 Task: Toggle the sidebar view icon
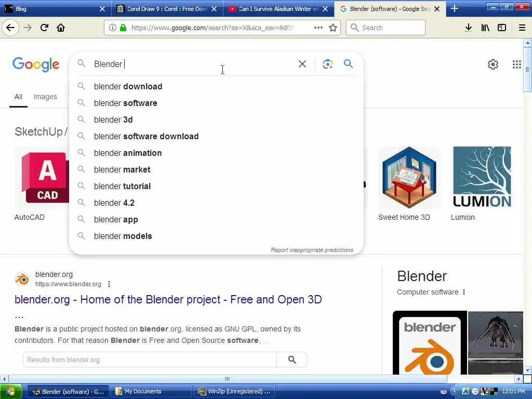point(502,28)
